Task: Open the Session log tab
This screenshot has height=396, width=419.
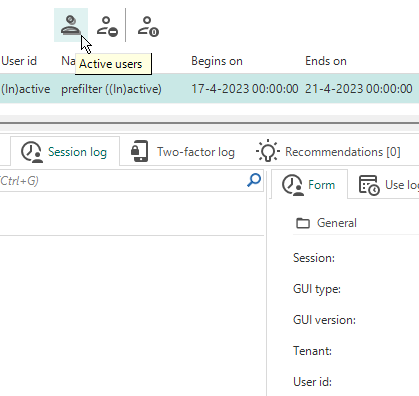Action: coord(65,152)
